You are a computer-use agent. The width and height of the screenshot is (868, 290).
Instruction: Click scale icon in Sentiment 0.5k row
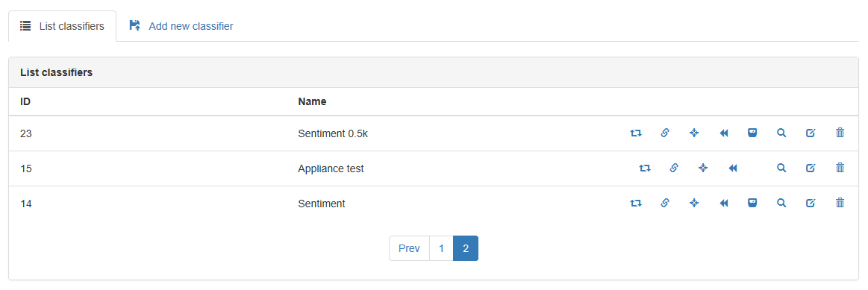point(752,133)
